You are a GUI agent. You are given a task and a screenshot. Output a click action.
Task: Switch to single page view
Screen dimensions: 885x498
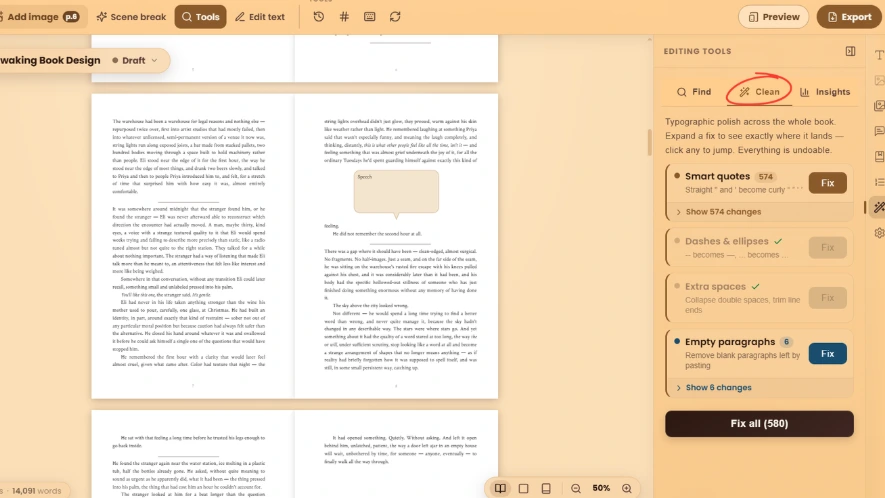(x=524, y=488)
